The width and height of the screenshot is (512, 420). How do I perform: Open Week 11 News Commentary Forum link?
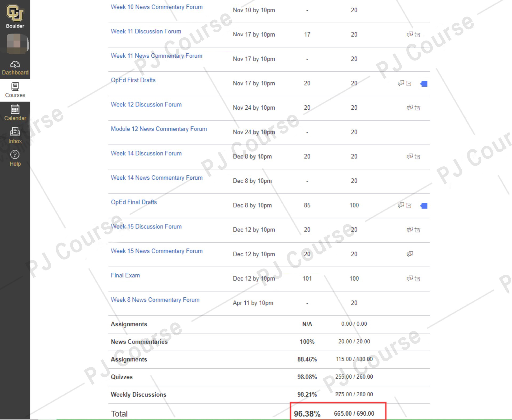coord(157,56)
